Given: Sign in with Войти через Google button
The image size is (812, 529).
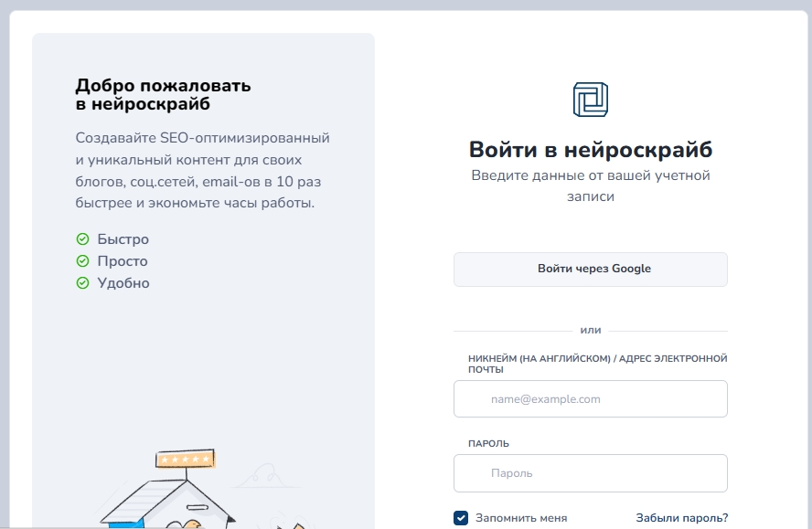Looking at the screenshot, I should pos(591,270).
